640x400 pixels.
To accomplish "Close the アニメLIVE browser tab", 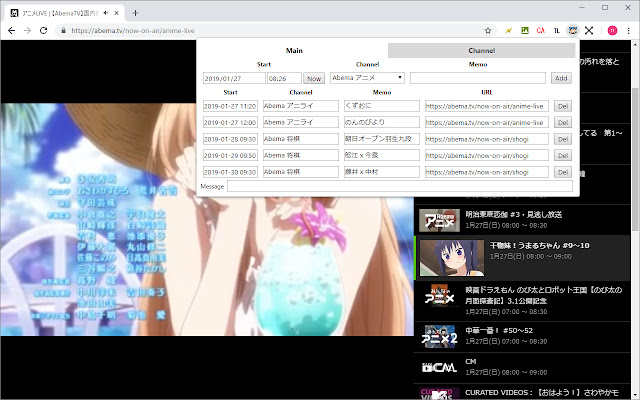I will coord(116,13).
